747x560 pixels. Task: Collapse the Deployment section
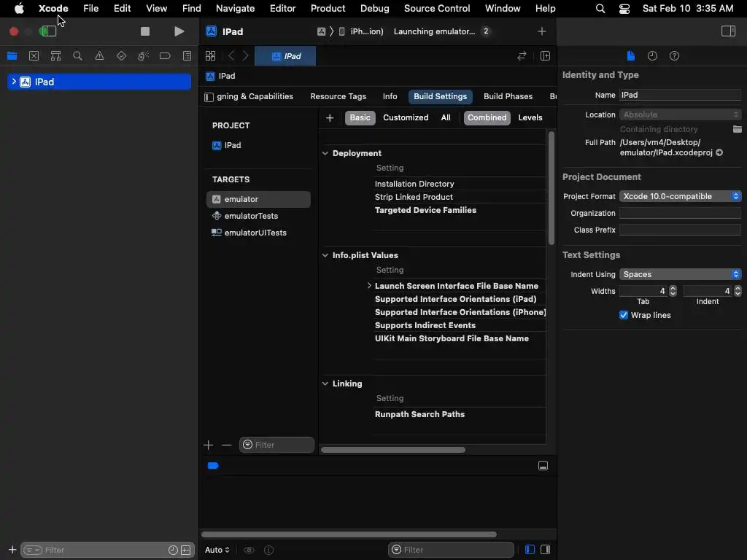pos(325,153)
